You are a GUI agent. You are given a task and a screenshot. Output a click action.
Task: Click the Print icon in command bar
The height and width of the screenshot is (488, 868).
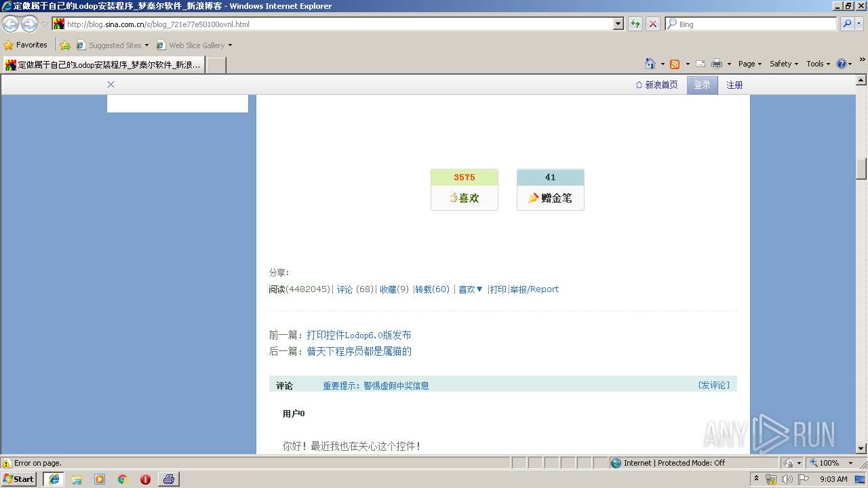(717, 64)
